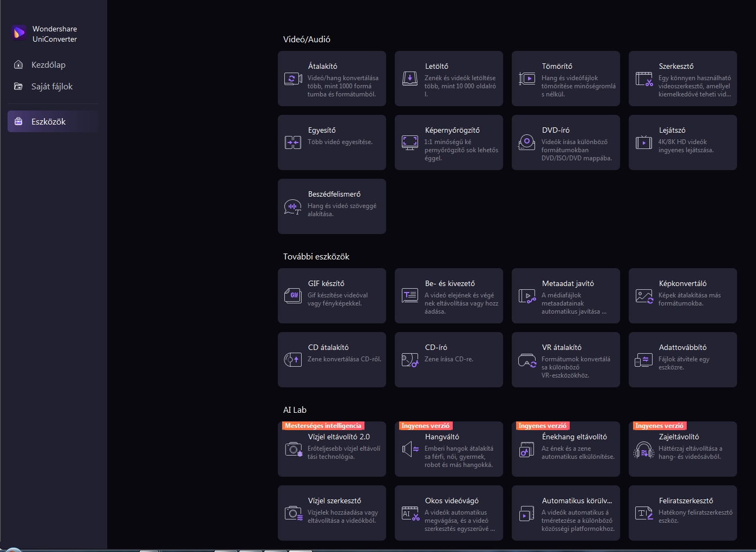The image size is (756, 552).
Task: Click the Egyesítő merger icon
Action: 293,142
